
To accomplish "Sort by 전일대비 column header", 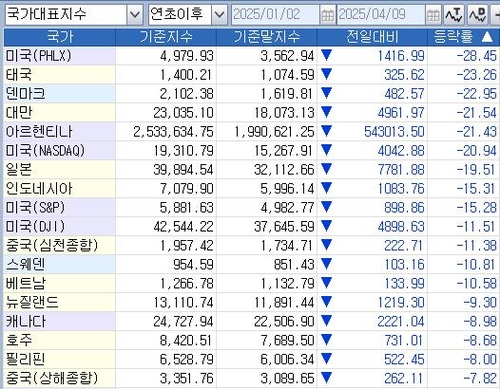I will click(372, 37).
